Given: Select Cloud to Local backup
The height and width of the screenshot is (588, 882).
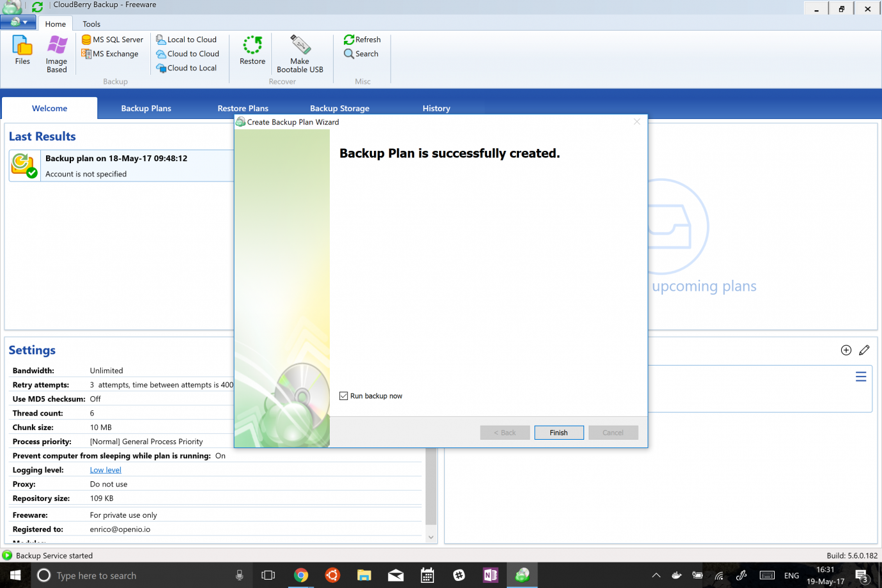Looking at the screenshot, I should tap(187, 68).
